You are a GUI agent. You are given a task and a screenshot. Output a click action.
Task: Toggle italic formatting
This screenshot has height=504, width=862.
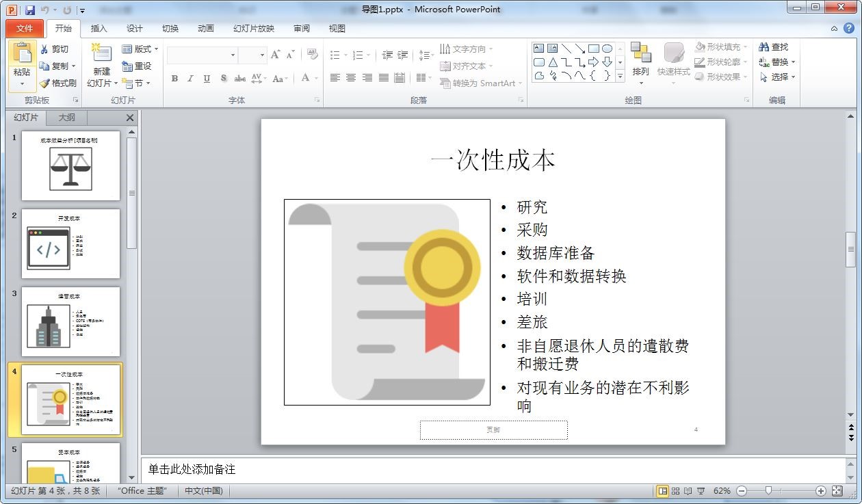click(190, 79)
